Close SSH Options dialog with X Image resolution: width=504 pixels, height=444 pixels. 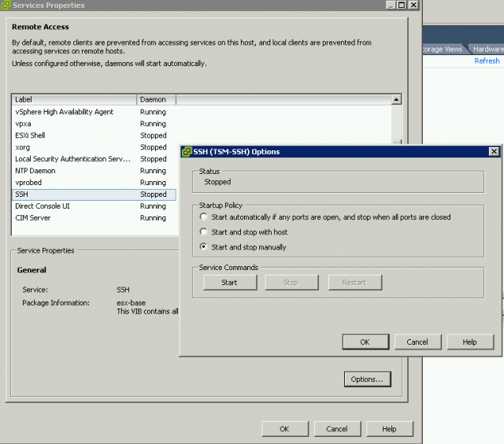(x=494, y=152)
